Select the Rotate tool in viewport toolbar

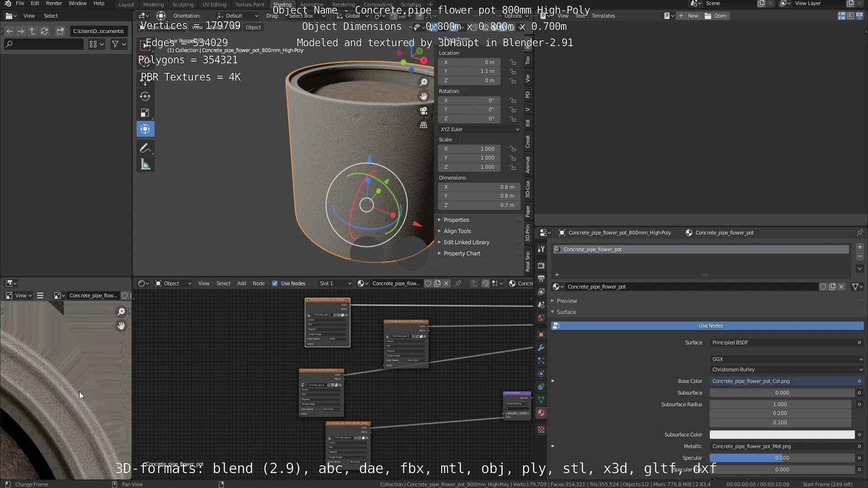pyautogui.click(x=145, y=96)
